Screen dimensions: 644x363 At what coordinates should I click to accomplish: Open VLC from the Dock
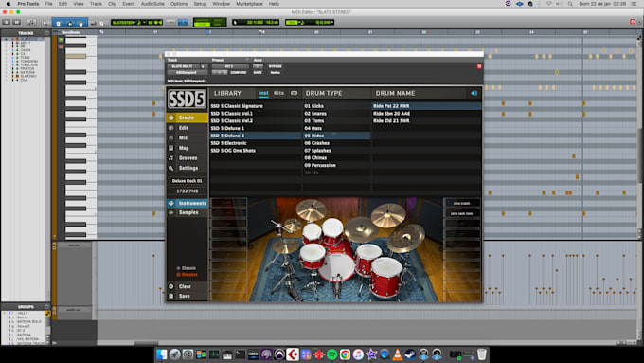tap(398, 354)
